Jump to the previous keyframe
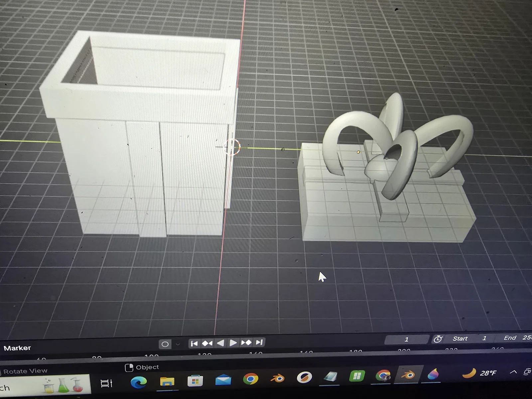 207,343
